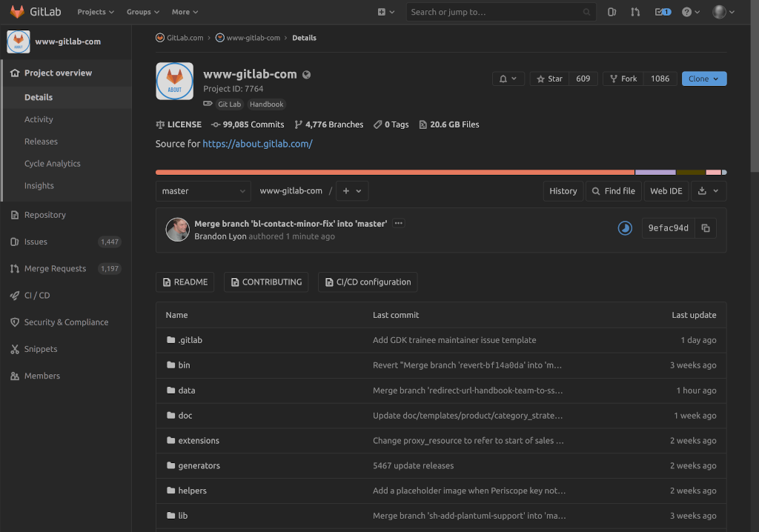Copy the commit SHA 9efac94d
Screen dimensions: 759x532
tap(705, 227)
